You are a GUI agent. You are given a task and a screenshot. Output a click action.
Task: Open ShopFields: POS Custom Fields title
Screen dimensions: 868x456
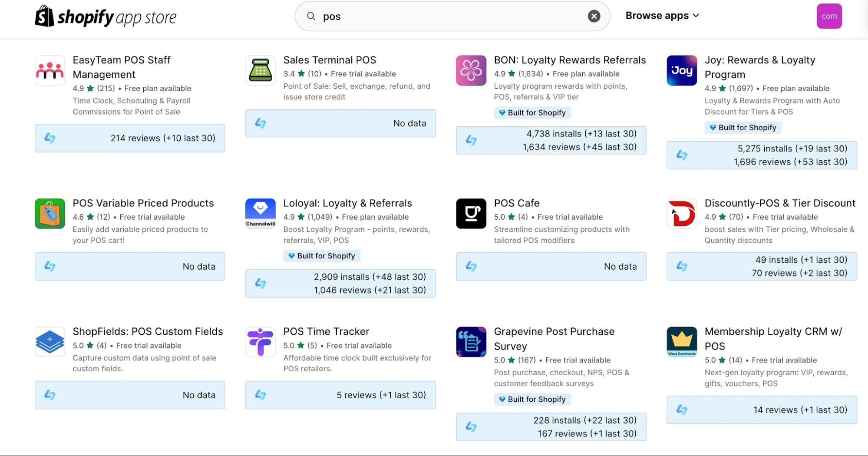[x=148, y=331]
